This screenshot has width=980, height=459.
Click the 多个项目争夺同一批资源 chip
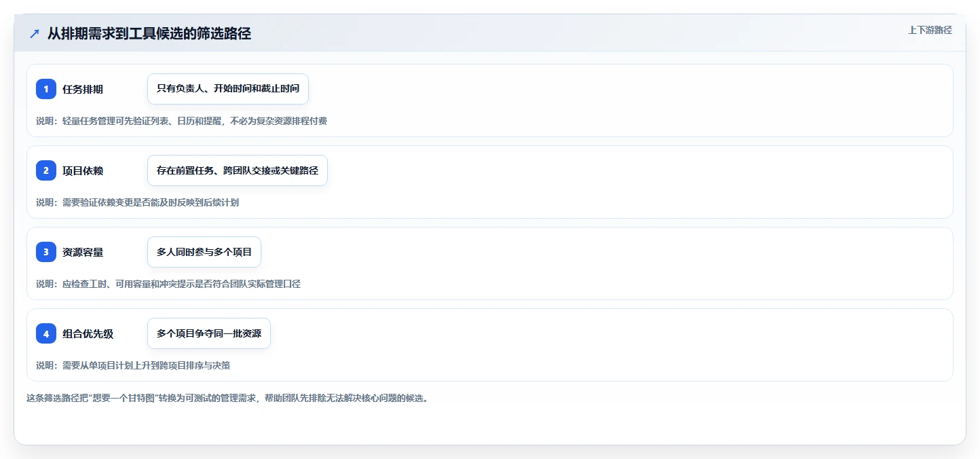coord(209,333)
